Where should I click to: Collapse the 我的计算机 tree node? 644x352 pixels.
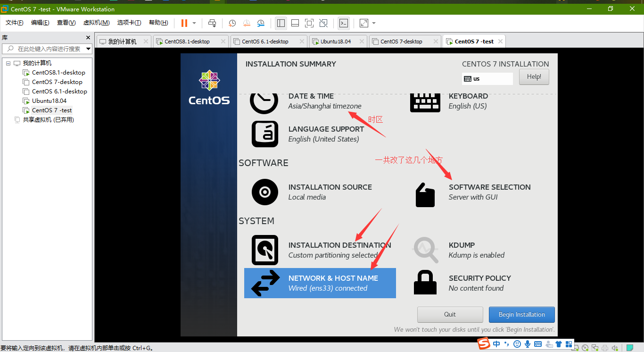[x=8, y=63]
